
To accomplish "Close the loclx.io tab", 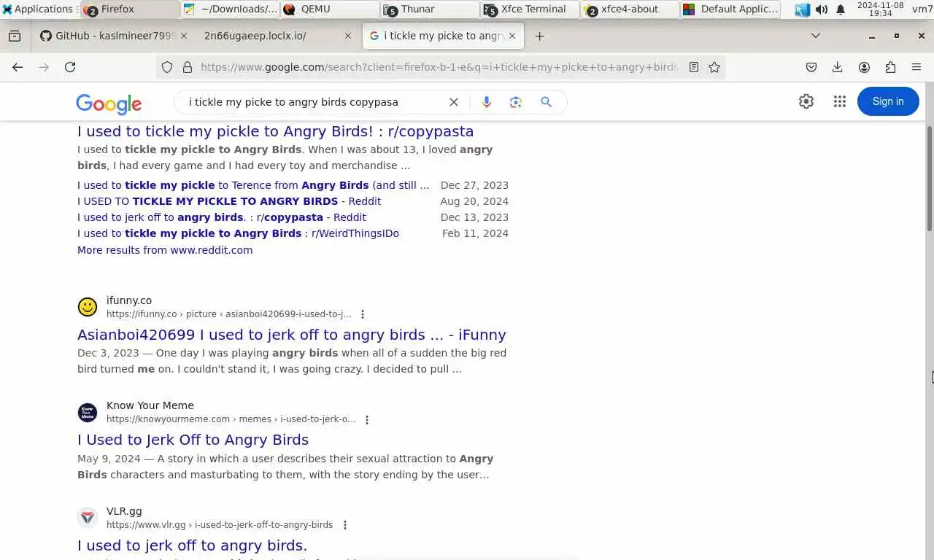I will point(348,36).
